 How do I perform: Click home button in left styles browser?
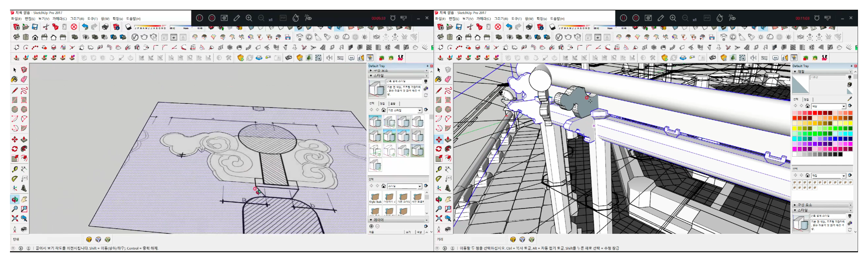383,110
